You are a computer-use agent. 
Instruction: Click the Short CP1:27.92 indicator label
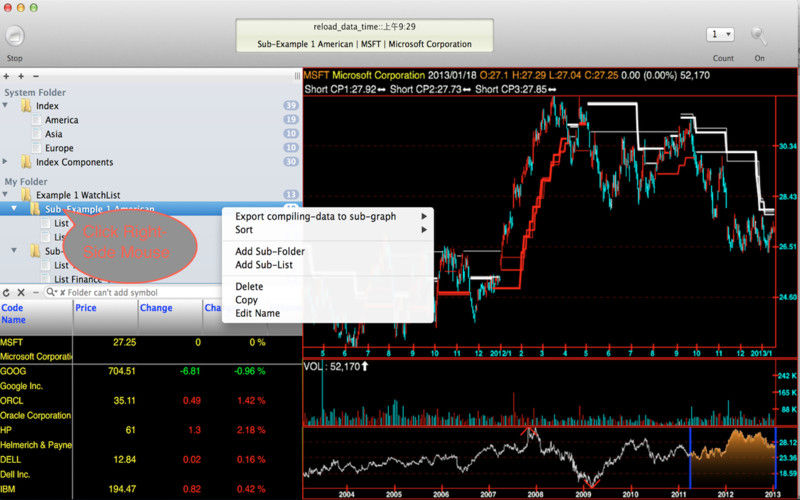click(x=345, y=89)
